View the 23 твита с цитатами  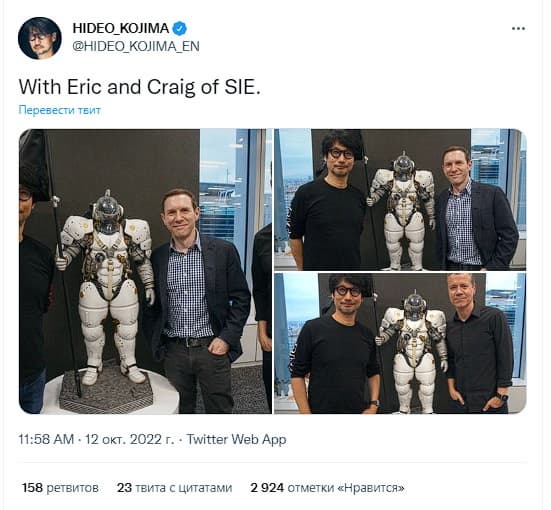tap(175, 488)
